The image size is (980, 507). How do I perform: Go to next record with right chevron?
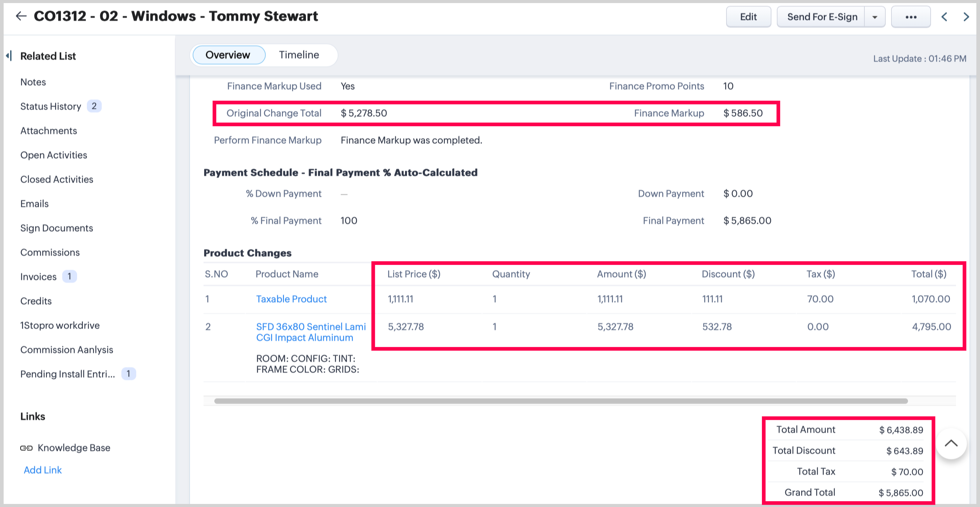coord(966,17)
